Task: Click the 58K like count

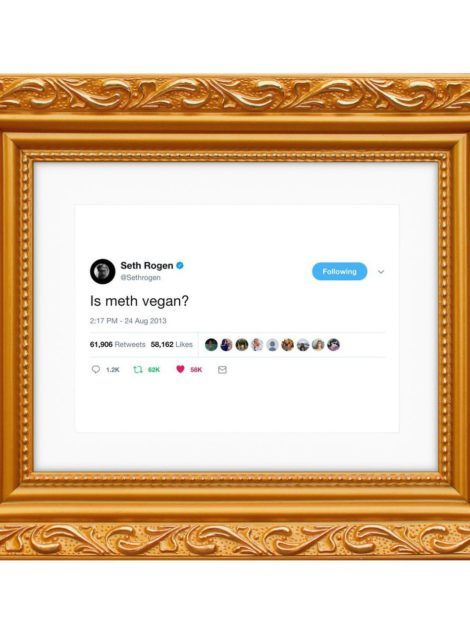Action: (x=196, y=370)
